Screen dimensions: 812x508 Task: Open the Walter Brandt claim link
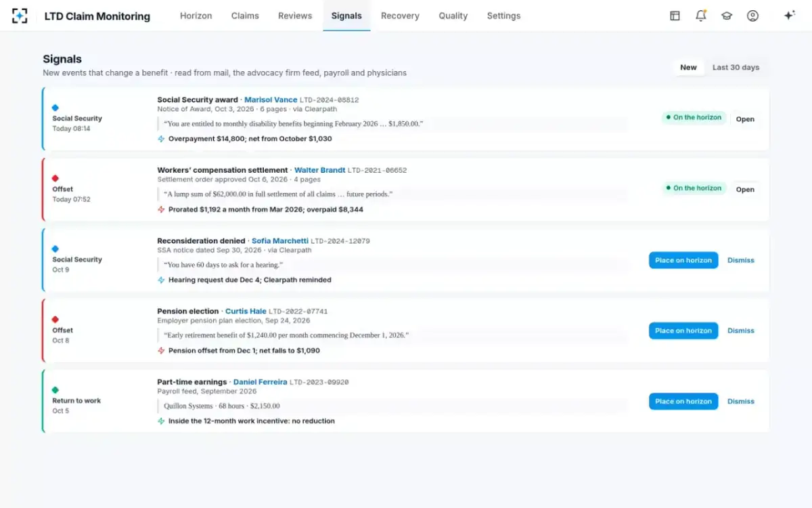pyautogui.click(x=320, y=170)
